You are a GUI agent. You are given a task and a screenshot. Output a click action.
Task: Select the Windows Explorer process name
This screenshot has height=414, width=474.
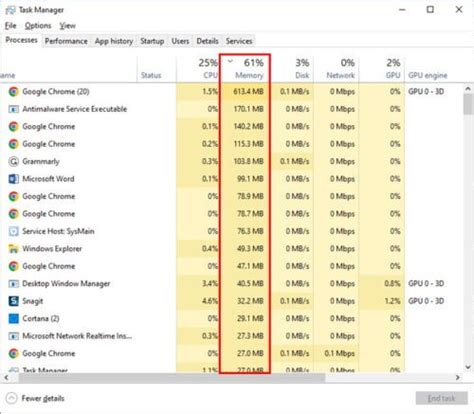click(x=52, y=249)
